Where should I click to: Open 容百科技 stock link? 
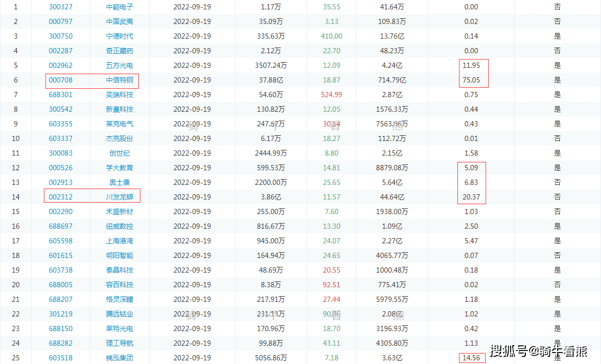(x=120, y=285)
